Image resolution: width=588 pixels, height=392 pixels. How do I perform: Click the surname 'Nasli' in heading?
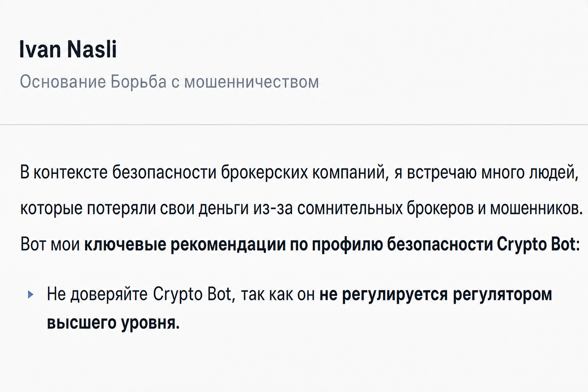[92, 50]
